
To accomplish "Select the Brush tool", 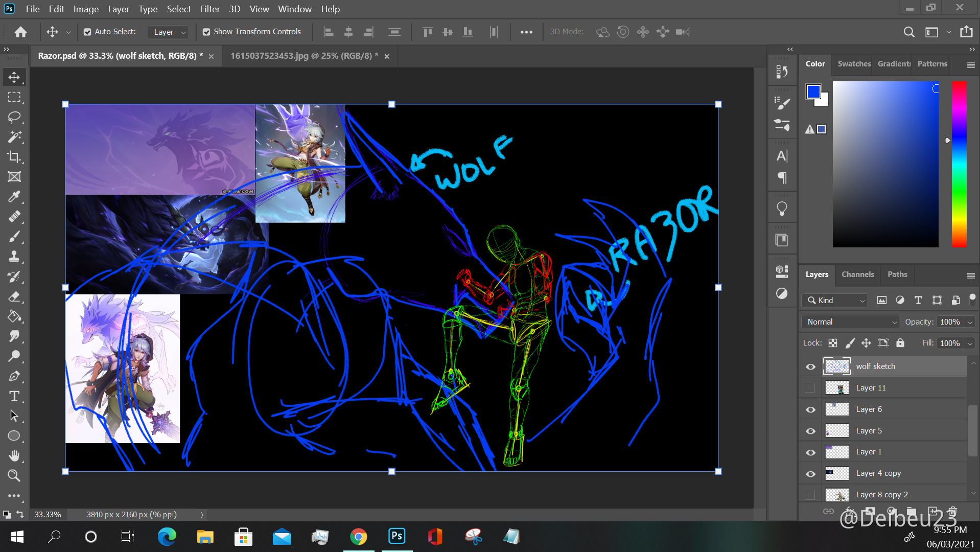I will [15, 236].
